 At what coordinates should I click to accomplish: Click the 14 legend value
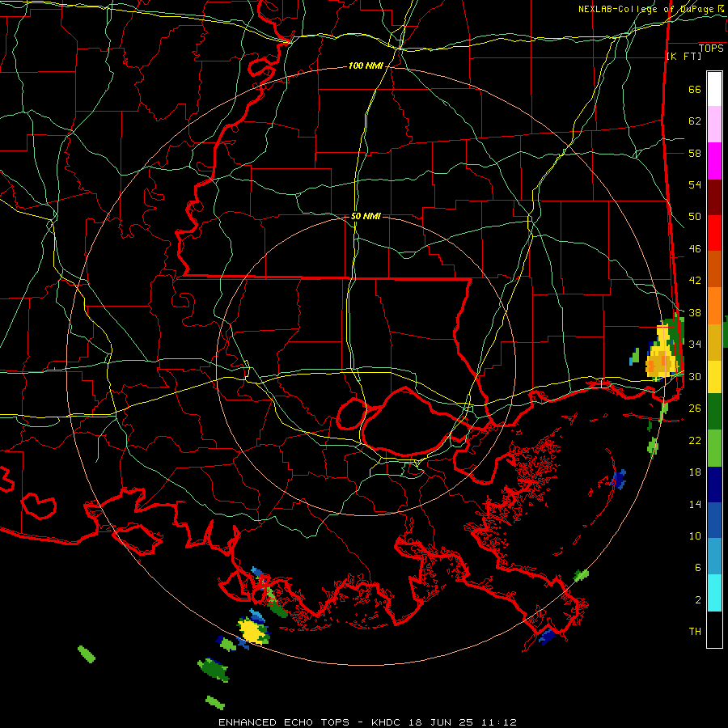click(x=695, y=504)
